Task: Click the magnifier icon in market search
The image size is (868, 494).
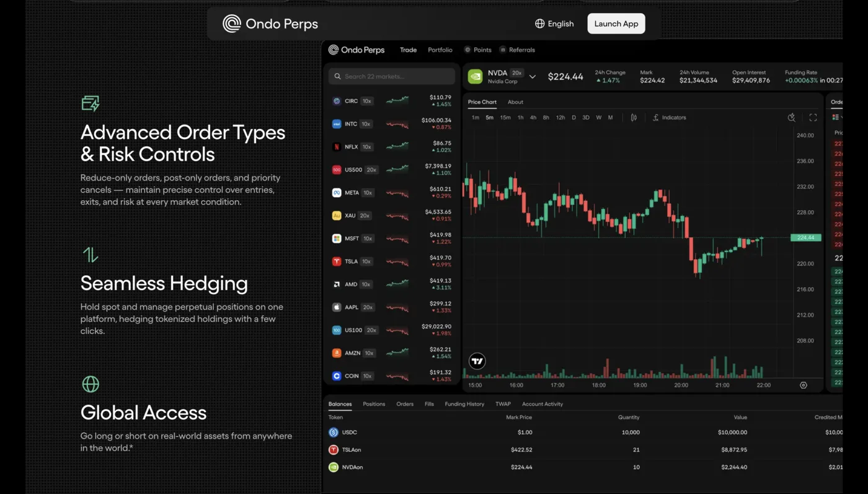Action: (338, 77)
